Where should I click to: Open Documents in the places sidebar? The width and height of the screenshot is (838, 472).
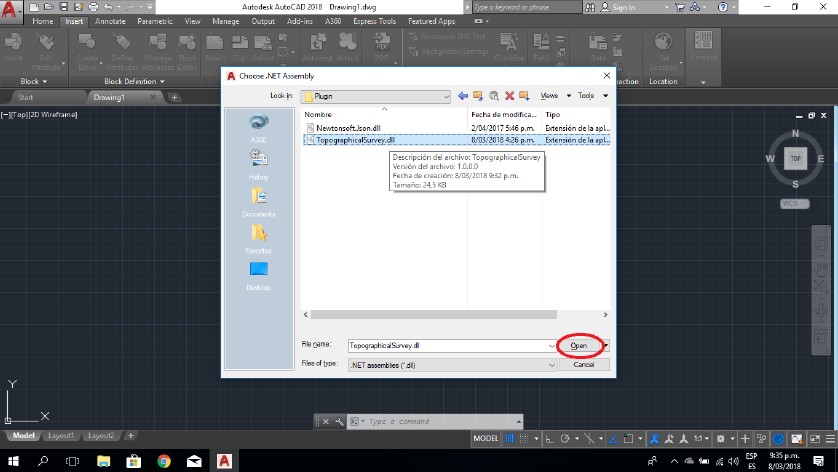click(259, 202)
